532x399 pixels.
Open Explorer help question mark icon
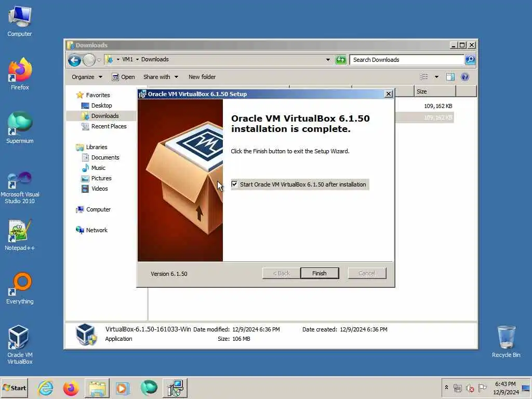pos(465,77)
